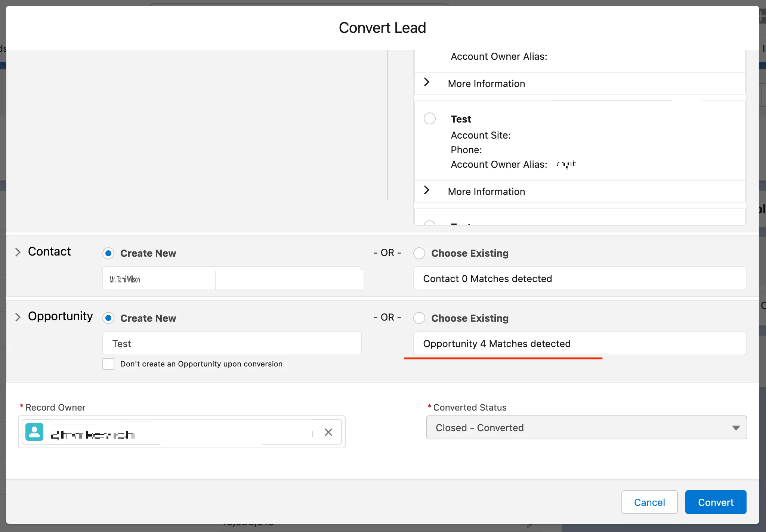Select Contact Create New radio
This screenshot has height=532, width=766.
point(108,253)
